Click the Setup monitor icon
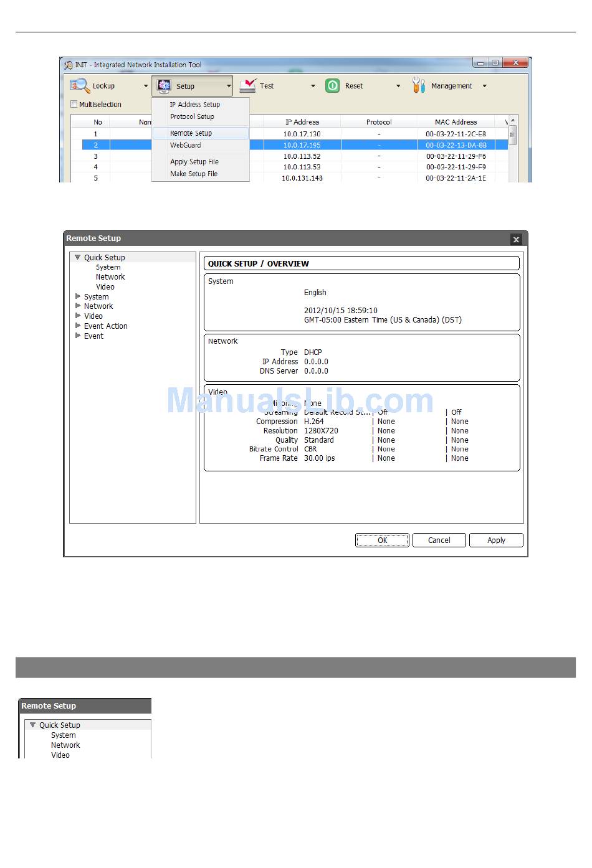This screenshot has height=868, width=592. (164, 86)
